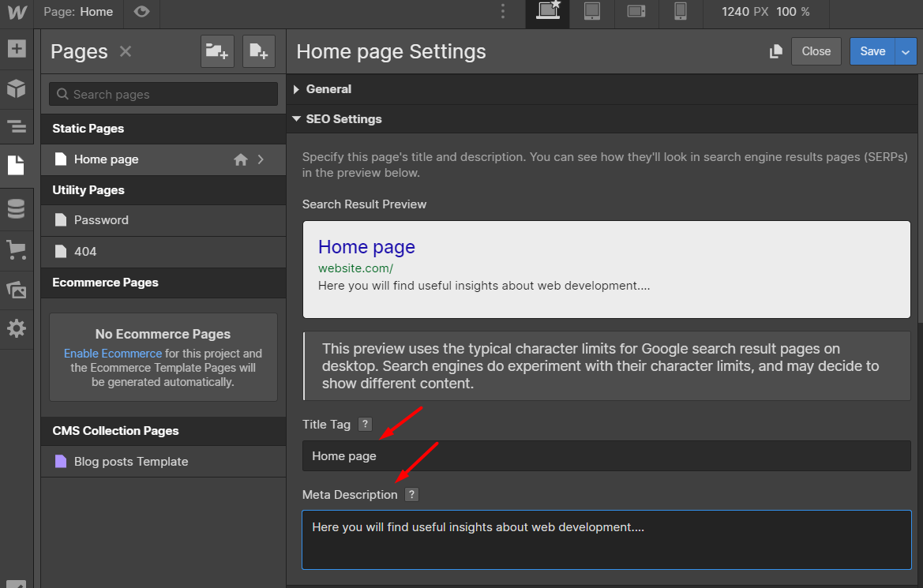
Task: Click website.com/ URL in preview
Action: pos(355,268)
